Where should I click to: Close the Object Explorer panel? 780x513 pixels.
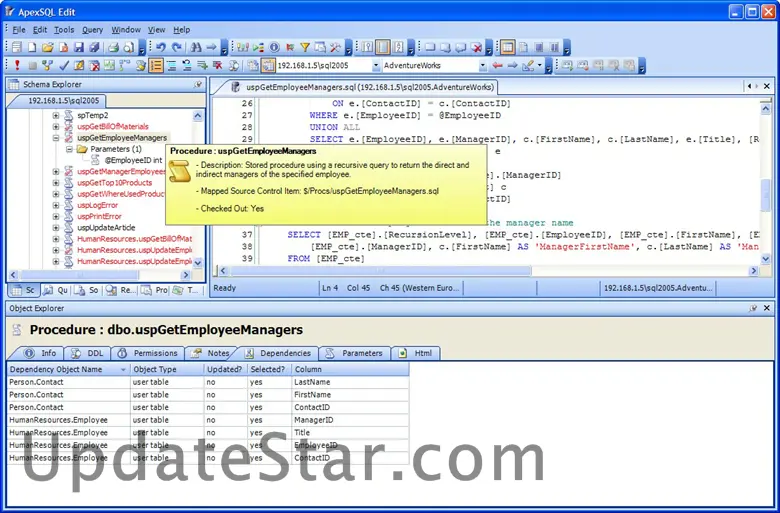point(767,308)
